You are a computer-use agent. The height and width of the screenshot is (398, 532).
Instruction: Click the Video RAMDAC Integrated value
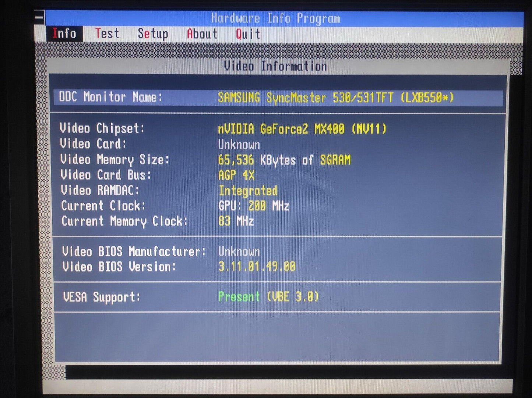(x=248, y=191)
